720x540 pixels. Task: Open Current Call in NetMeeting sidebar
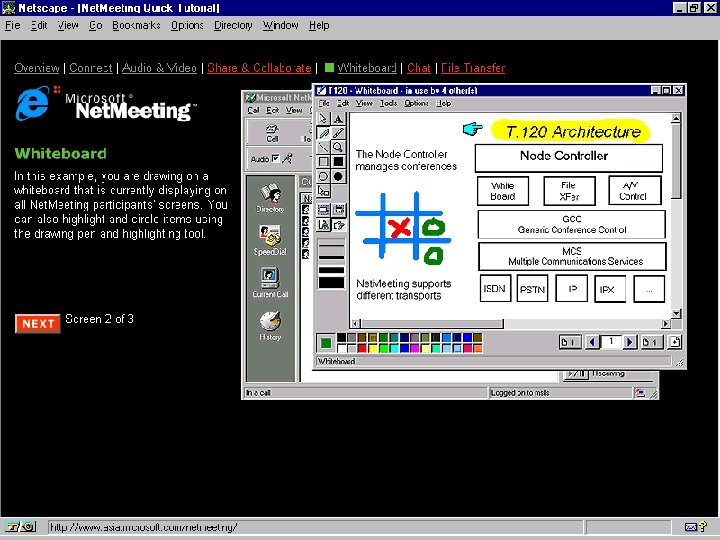270,283
